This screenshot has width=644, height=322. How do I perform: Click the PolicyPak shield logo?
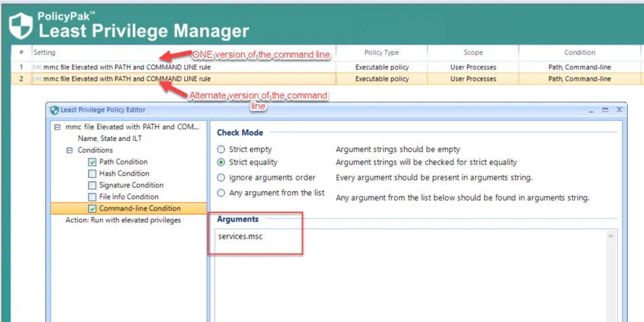click(20, 25)
